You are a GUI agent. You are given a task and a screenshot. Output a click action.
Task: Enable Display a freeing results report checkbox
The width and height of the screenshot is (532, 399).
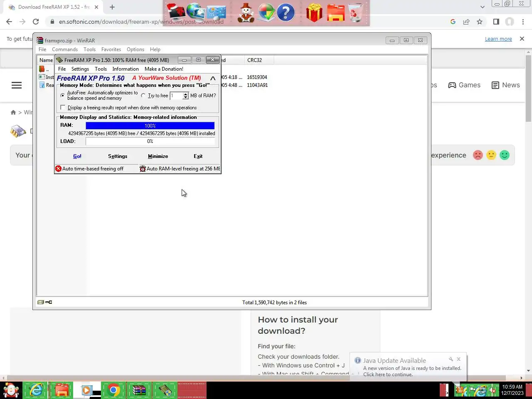click(x=63, y=108)
